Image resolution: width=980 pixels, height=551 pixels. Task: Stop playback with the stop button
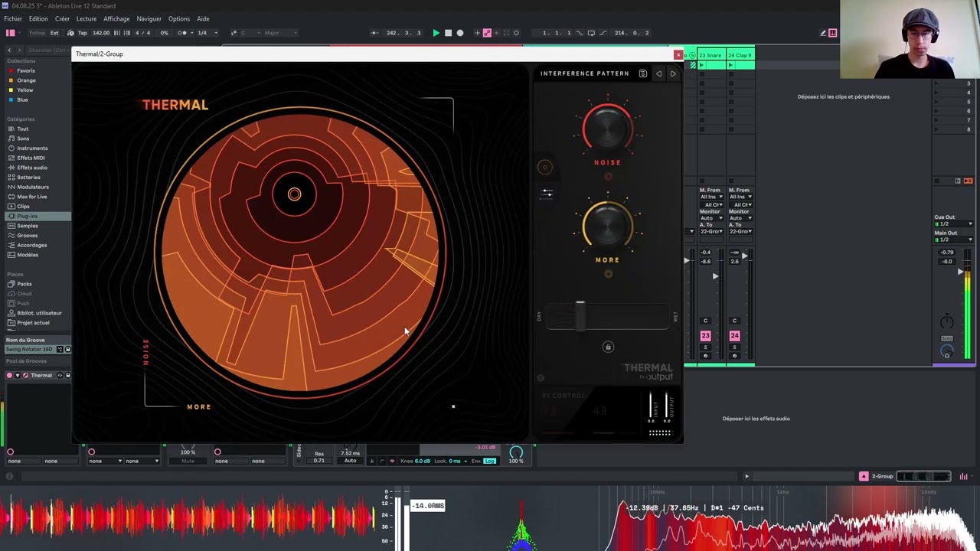(448, 33)
